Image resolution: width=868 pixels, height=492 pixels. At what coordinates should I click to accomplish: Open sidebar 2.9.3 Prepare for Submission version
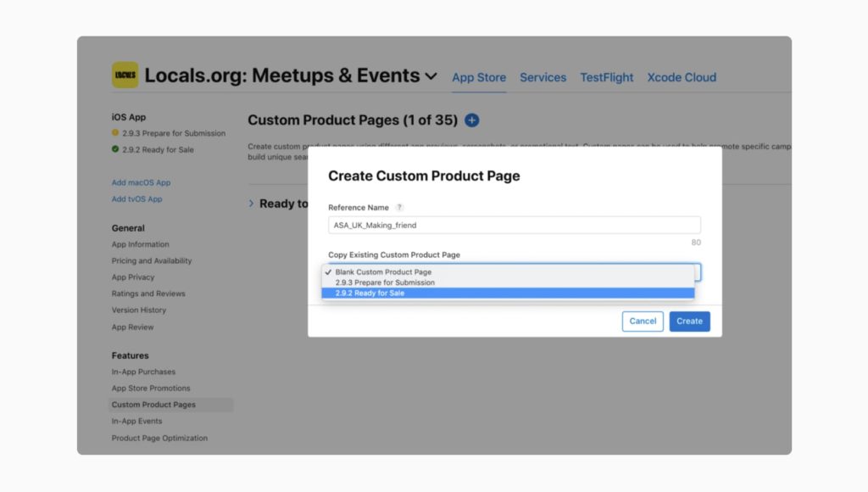174,133
